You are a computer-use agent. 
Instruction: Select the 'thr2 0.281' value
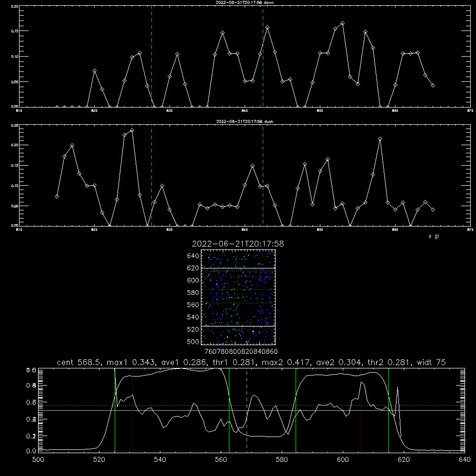point(389,362)
